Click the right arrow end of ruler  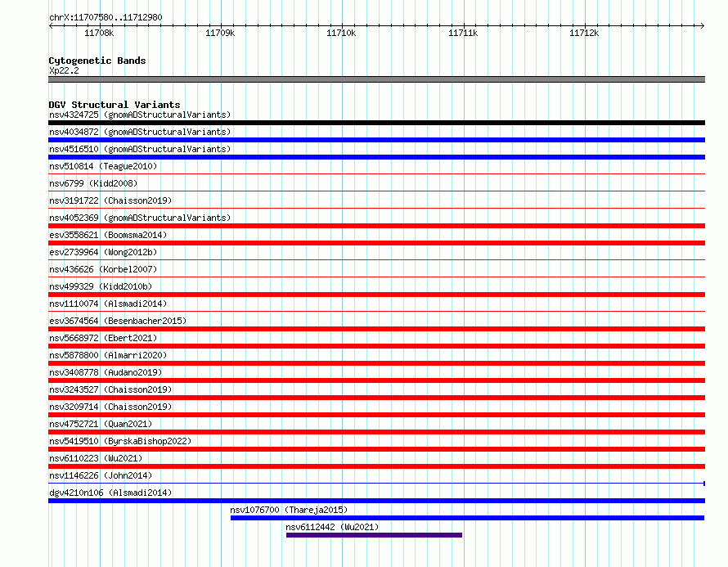pos(702,25)
